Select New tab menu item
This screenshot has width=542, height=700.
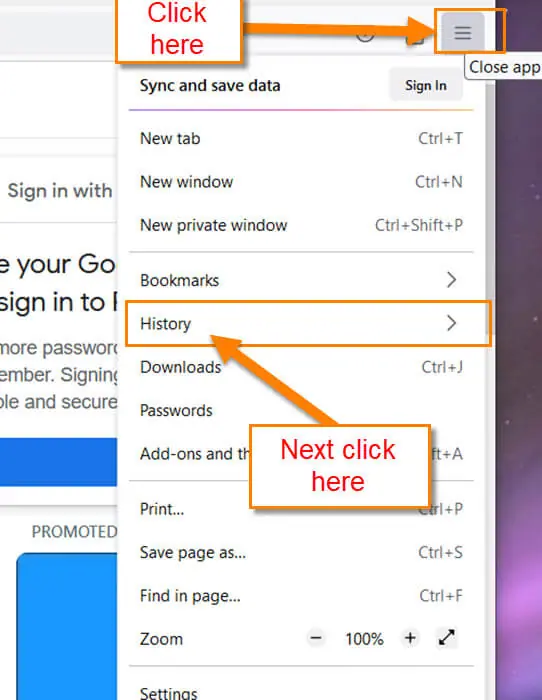[x=301, y=138]
